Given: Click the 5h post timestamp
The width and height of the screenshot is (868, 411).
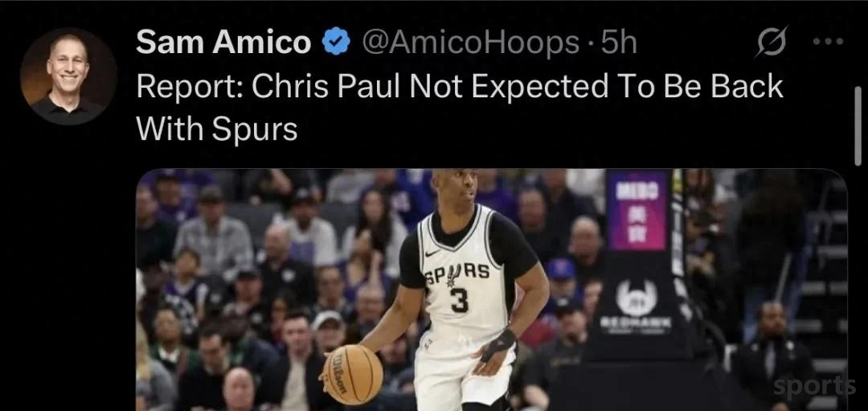Looking at the screenshot, I should click(x=619, y=43).
